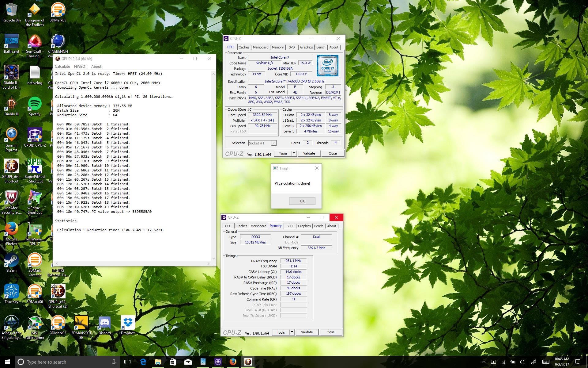Launch Ashes of the Singularity icon
The width and height of the screenshot is (588, 368).
12,328
